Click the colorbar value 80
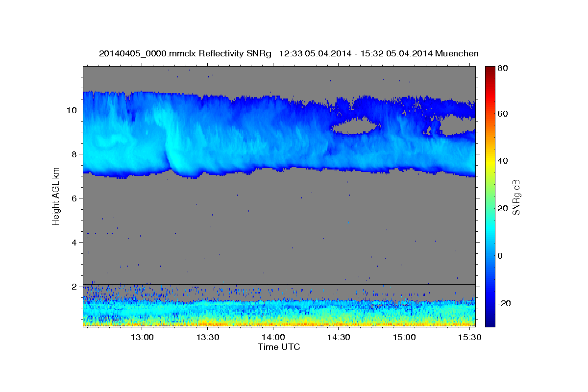Screen dimensions: 588x392 tap(503, 69)
